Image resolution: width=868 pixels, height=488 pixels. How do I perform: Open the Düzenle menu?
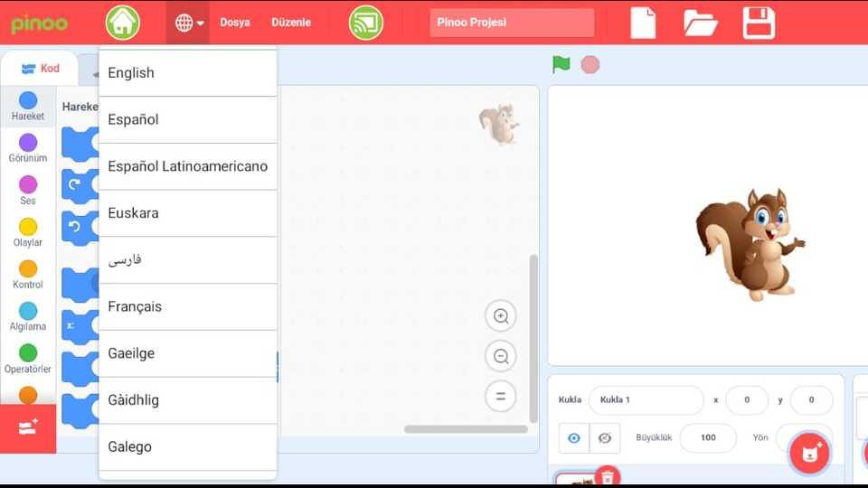pyautogui.click(x=291, y=23)
